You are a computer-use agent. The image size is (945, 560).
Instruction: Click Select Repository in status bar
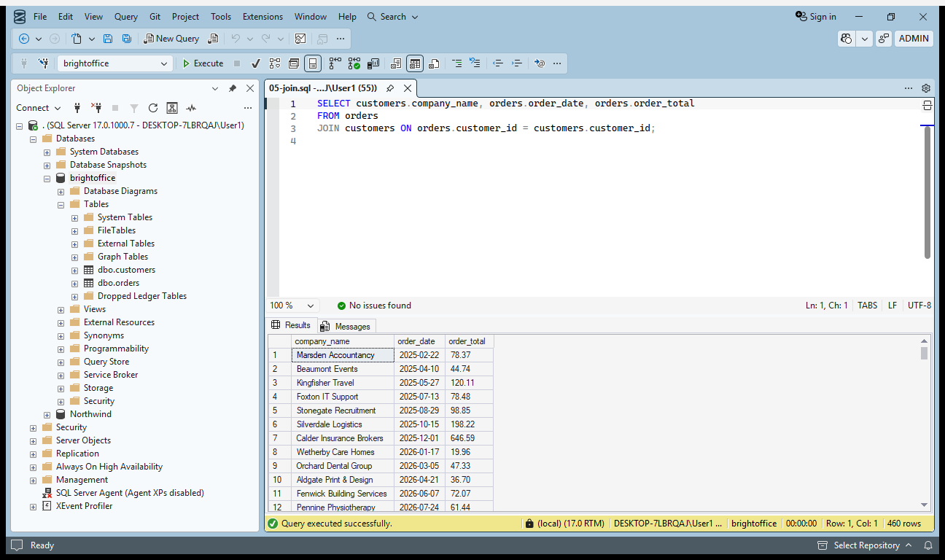(x=865, y=545)
